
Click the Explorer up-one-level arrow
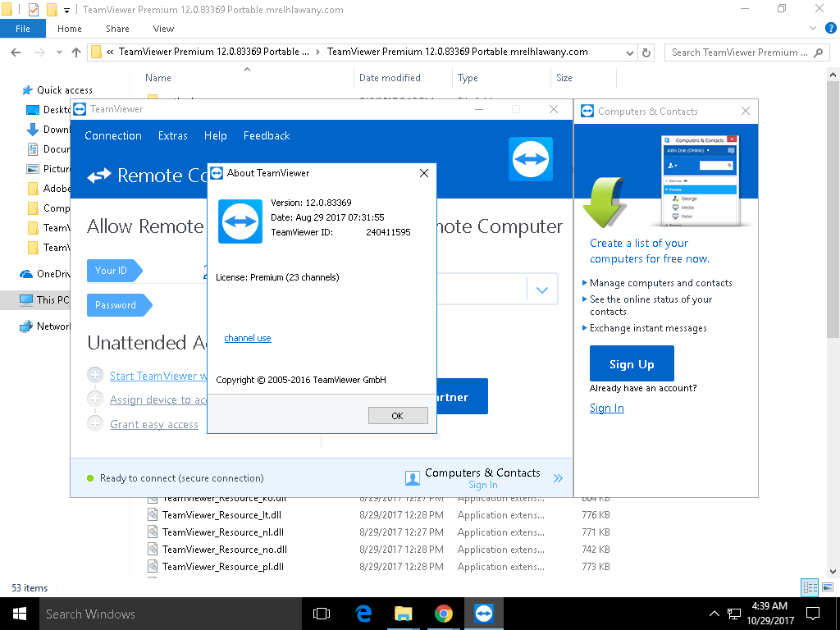pyautogui.click(x=76, y=52)
